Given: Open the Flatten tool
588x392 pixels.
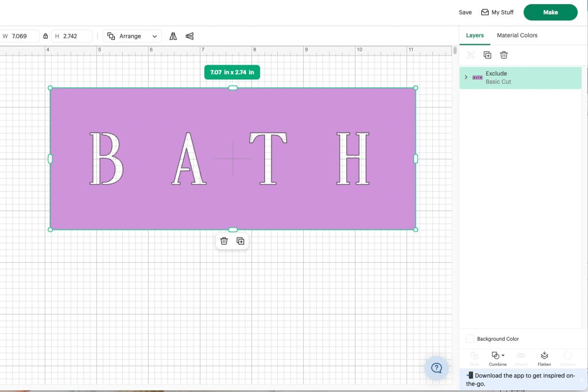Looking at the screenshot, I should (544, 357).
